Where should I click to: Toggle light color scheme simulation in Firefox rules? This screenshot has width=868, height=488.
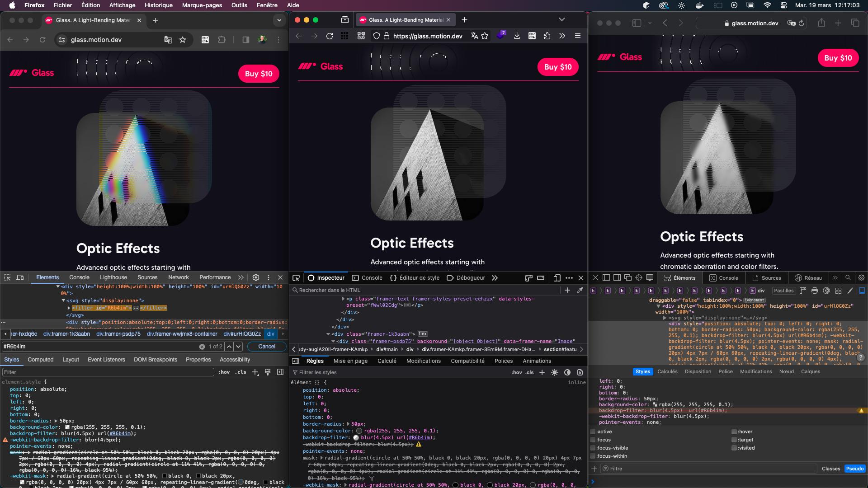coord(555,372)
